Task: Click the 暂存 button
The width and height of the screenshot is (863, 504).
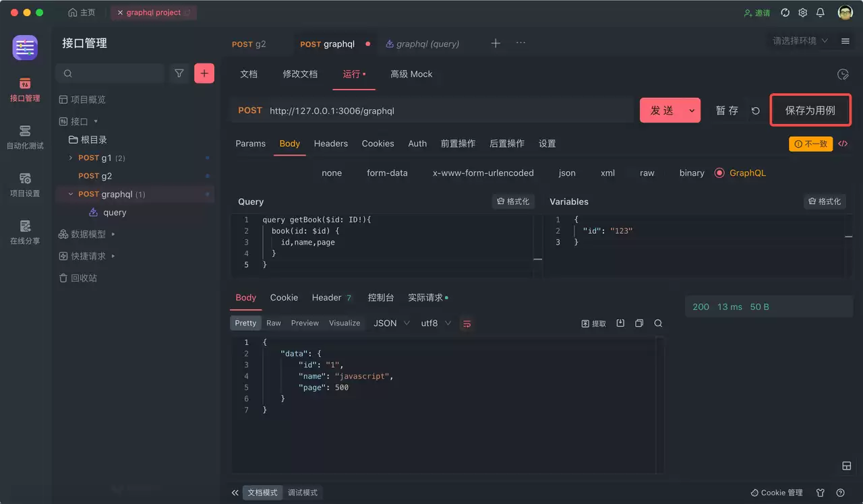Action: click(x=727, y=111)
